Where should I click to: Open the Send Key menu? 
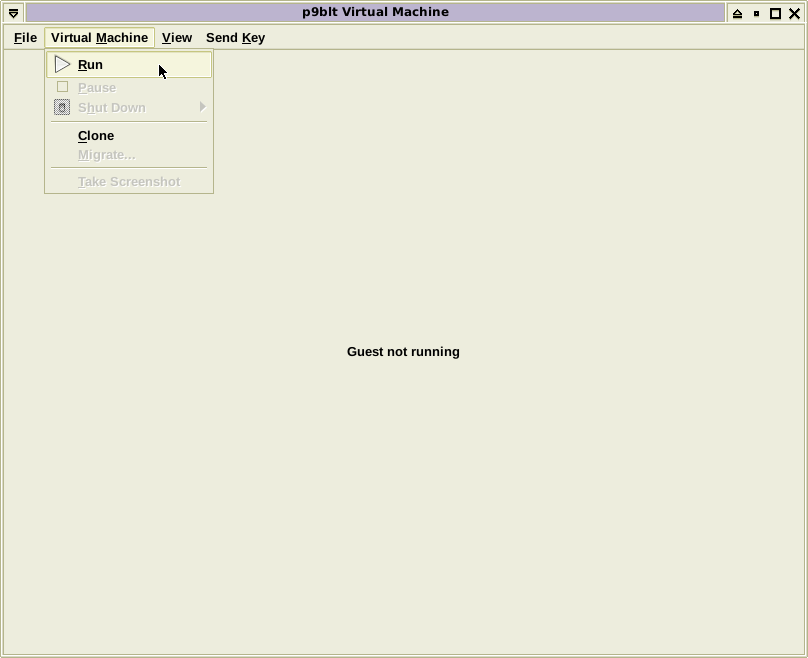235,38
